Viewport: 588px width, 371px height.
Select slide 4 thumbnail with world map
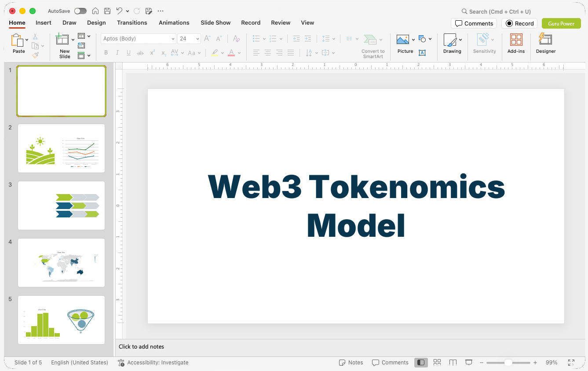click(62, 263)
